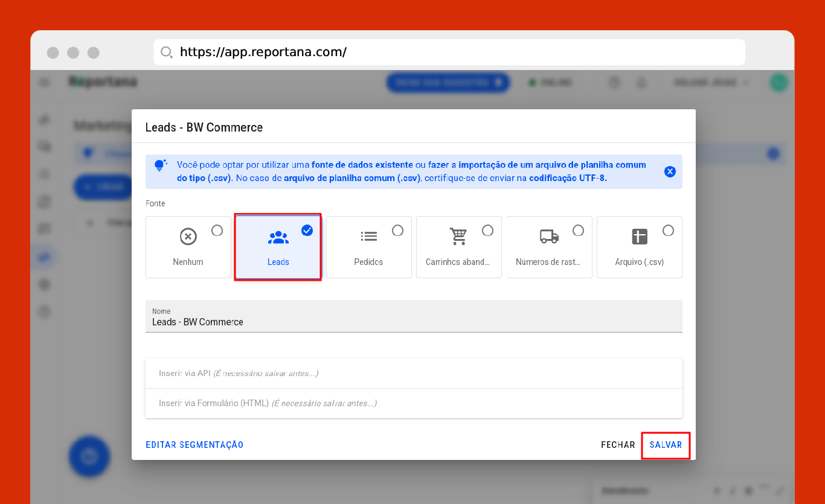The width and height of the screenshot is (825, 504).
Task: Select the Nenhum radio button
Action: pos(217,231)
